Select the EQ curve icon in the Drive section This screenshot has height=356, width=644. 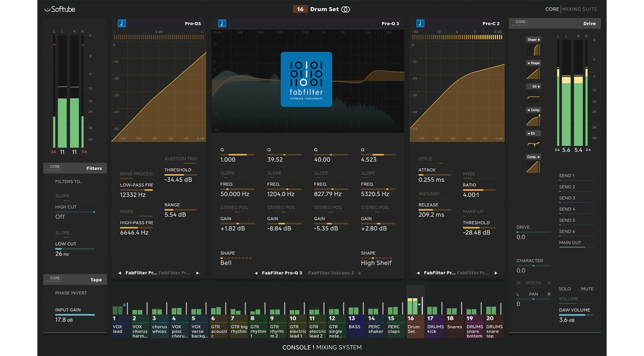click(x=533, y=97)
